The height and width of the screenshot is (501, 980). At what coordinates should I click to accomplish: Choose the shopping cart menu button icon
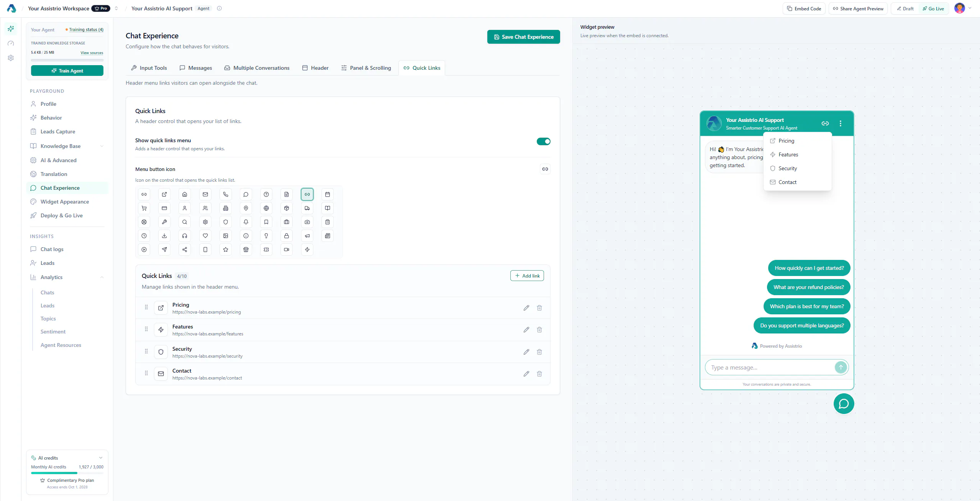click(144, 208)
